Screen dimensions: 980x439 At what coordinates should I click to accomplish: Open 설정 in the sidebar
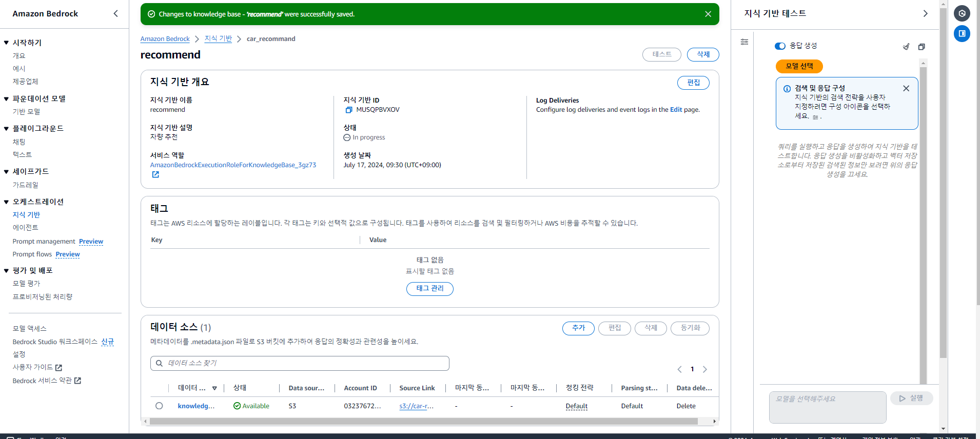(x=19, y=354)
